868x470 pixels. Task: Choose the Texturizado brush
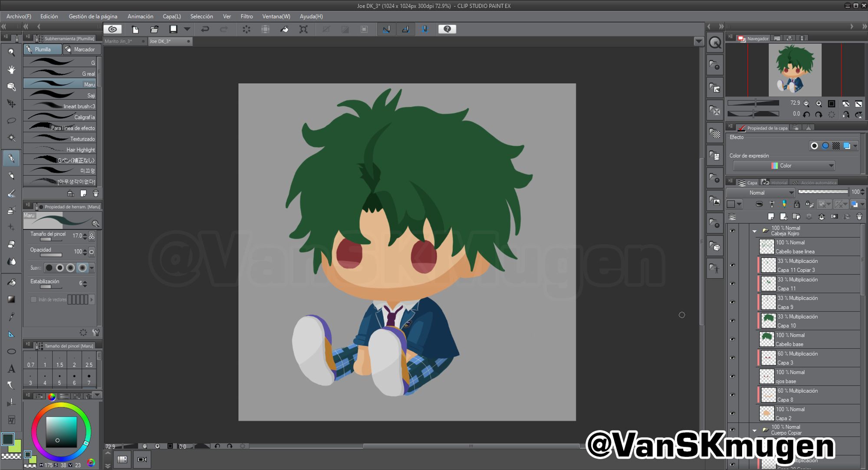tap(60, 138)
